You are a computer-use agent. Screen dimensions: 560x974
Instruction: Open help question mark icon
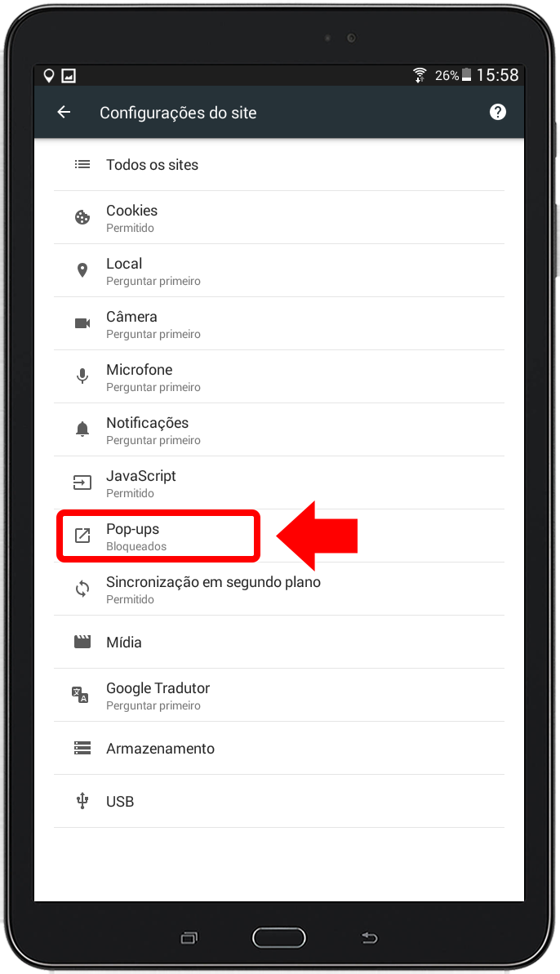497,112
